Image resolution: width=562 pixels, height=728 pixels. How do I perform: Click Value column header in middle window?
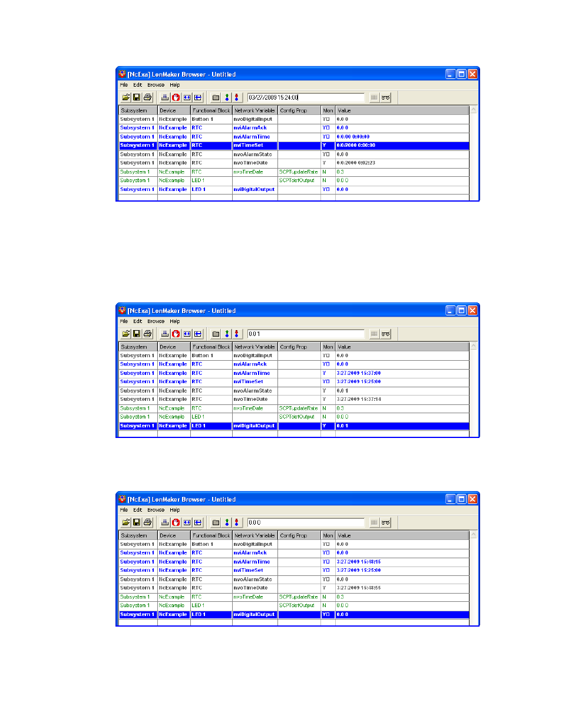[402, 347]
